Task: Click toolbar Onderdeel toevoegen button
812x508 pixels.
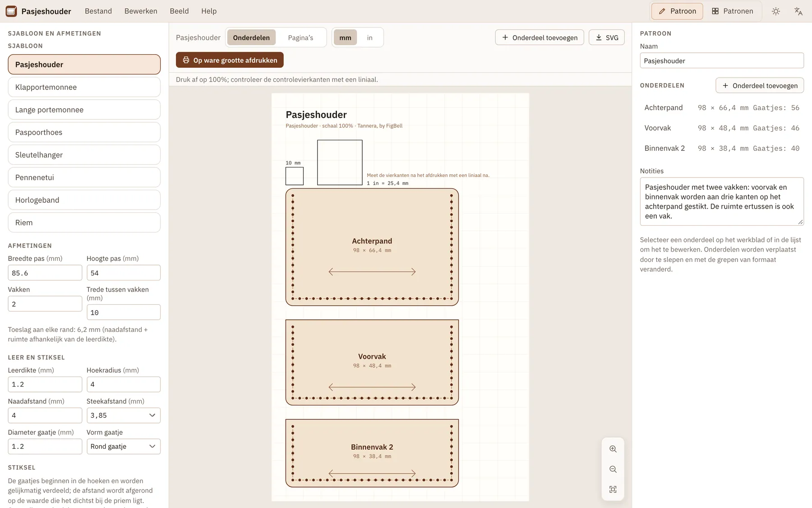Action: point(540,37)
